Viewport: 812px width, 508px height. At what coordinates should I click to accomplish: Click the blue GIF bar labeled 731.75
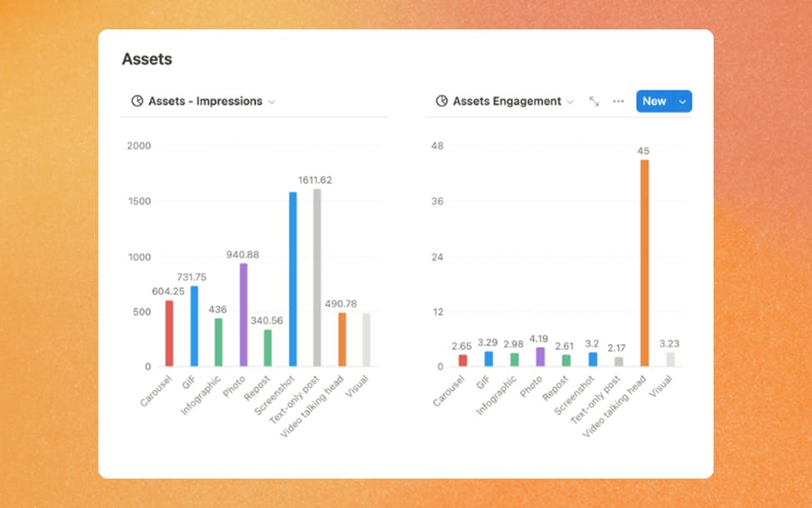tap(194, 326)
